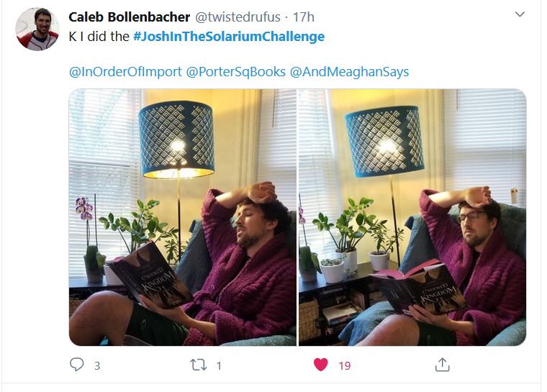Open the share tweet icon
The width and height of the screenshot is (547, 392).
(443, 365)
